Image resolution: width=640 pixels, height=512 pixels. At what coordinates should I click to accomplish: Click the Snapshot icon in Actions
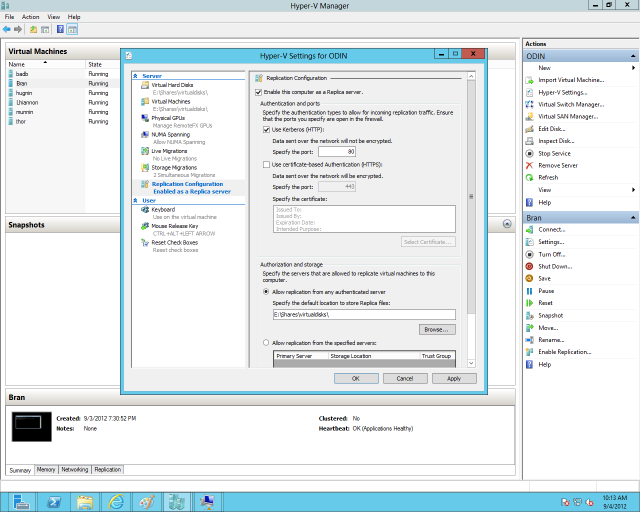[529, 316]
